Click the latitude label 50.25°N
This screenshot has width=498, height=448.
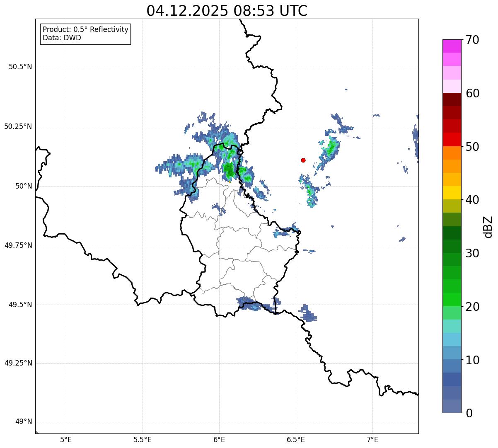[18, 126]
